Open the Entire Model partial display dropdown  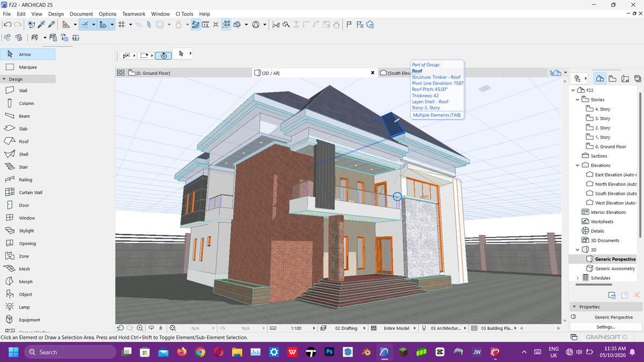coord(415,328)
